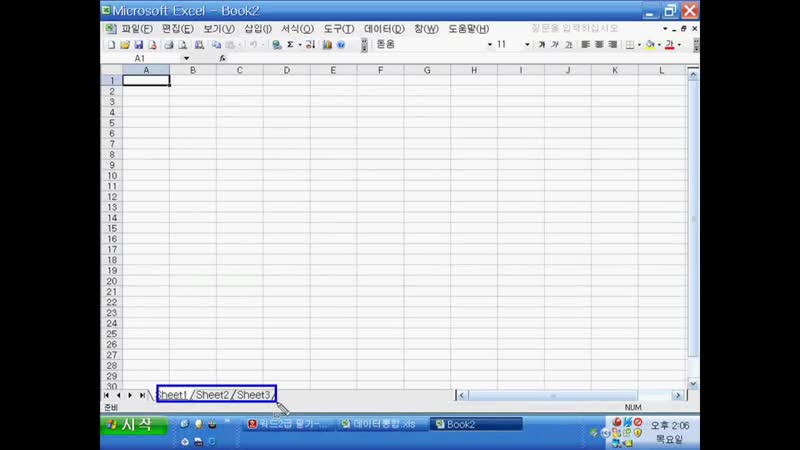Toggle underline formatting
The image size is (800, 450).
pyautogui.click(x=569, y=45)
